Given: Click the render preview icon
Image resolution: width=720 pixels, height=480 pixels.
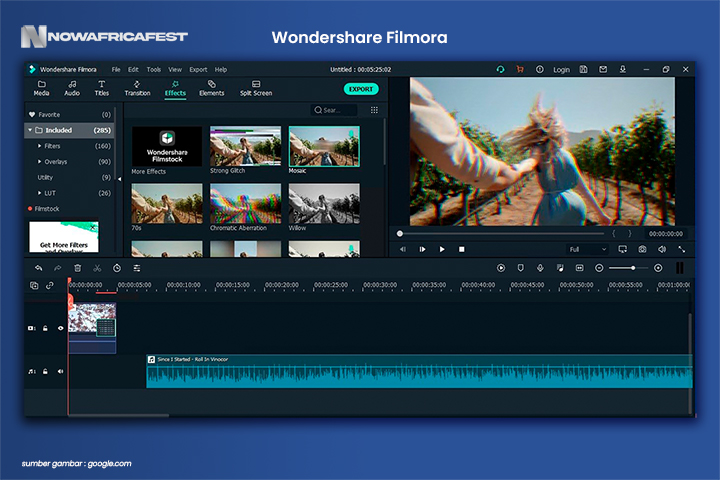Looking at the screenshot, I should [x=501, y=268].
